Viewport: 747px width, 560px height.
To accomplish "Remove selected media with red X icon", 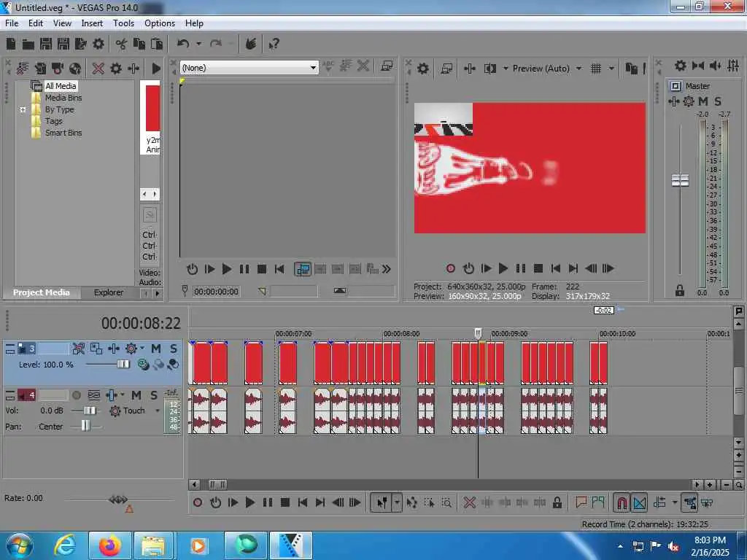I will coord(98,69).
